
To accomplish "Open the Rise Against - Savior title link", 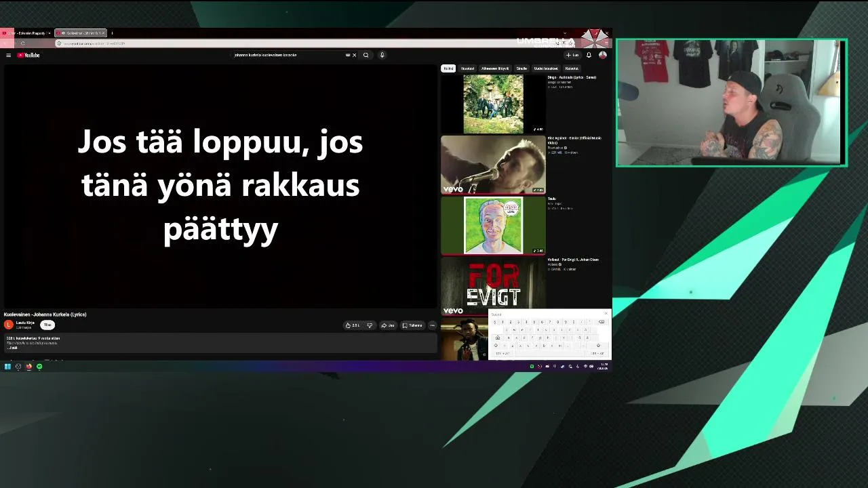I will point(574,140).
